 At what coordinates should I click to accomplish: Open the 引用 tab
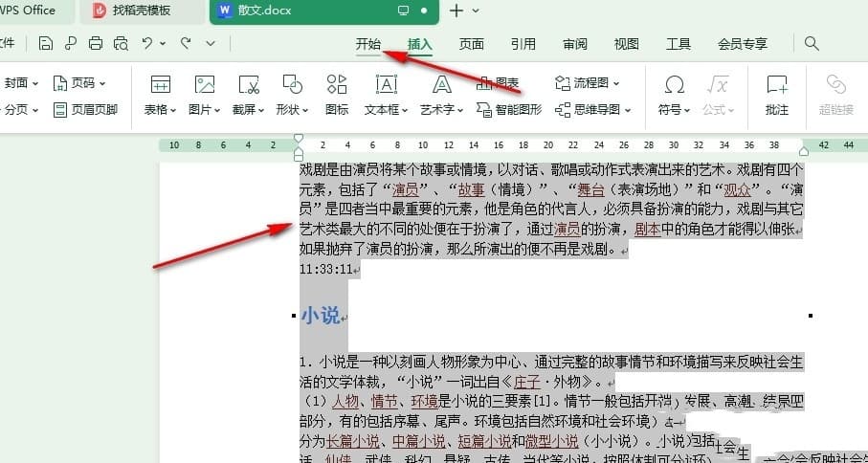coord(523,44)
